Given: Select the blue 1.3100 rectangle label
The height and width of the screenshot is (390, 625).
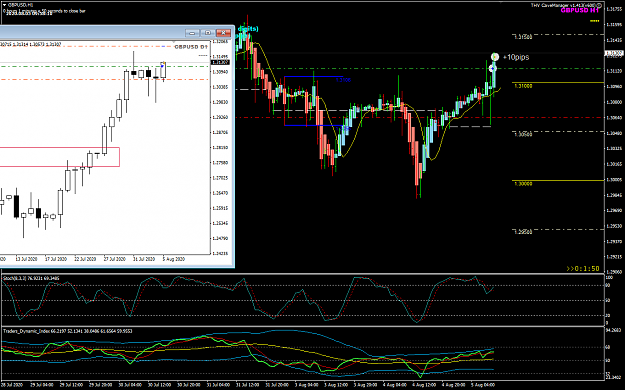Looking at the screenshot, I should point(343,80).
